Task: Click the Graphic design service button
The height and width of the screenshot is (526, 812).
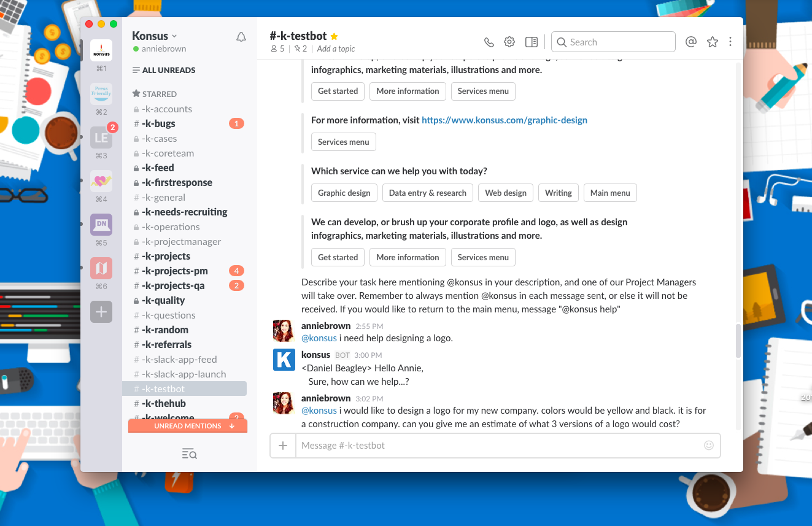Action: tap(344, 193)
